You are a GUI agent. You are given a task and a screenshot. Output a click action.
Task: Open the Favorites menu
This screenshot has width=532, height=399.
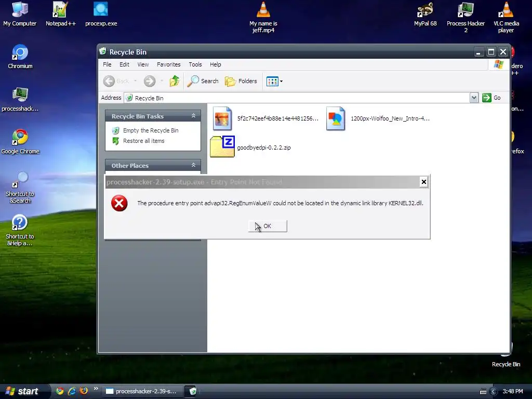tap(169, 64)
